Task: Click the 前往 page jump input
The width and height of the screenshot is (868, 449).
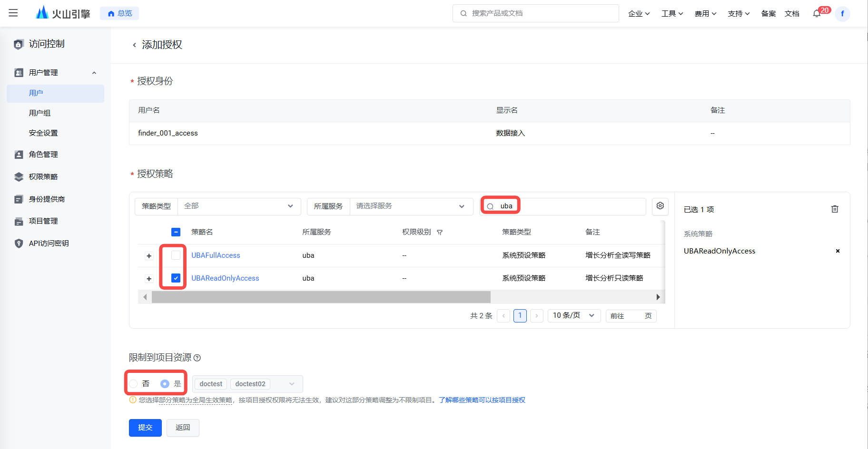Action: pyautogui.click(x=631, y=316)
